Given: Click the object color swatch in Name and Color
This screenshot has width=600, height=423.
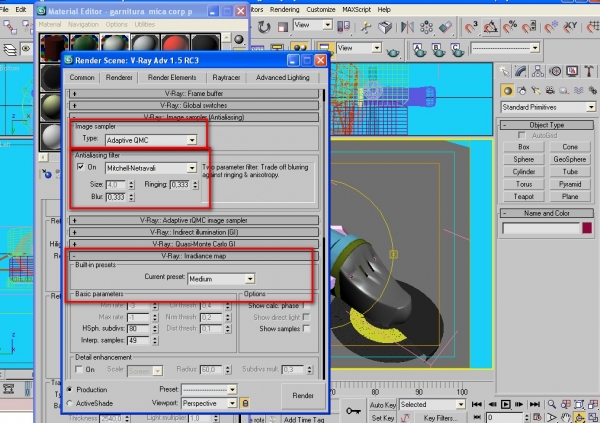Looking at the screenshot, I should 587,228.
